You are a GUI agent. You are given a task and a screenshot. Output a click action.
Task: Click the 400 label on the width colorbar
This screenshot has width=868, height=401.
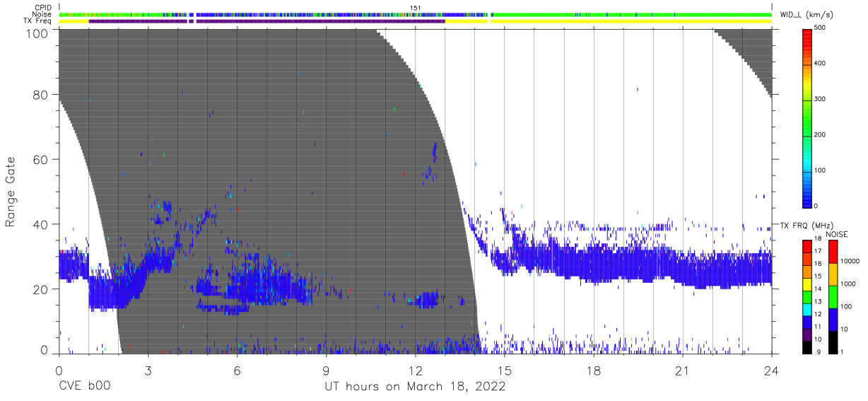click(x=819, y=64)
